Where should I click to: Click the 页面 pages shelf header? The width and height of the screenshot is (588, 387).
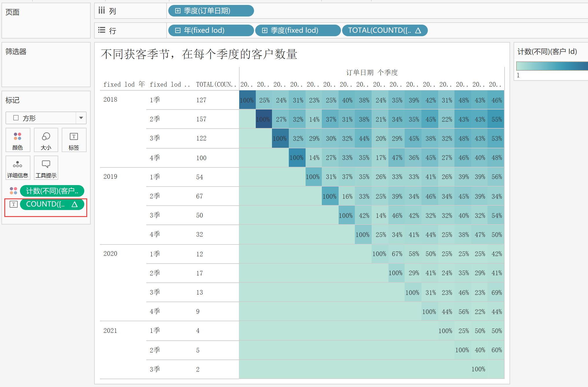[12, 12]
